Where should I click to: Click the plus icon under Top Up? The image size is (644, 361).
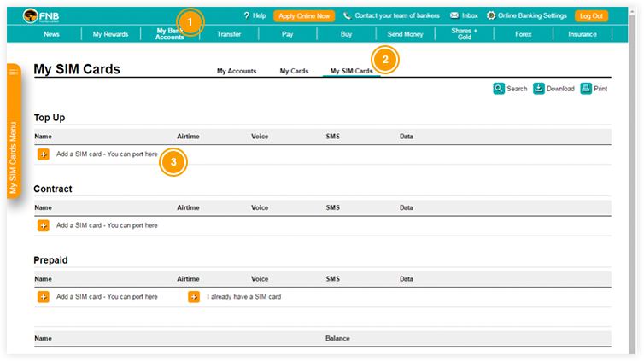(43, 154)
